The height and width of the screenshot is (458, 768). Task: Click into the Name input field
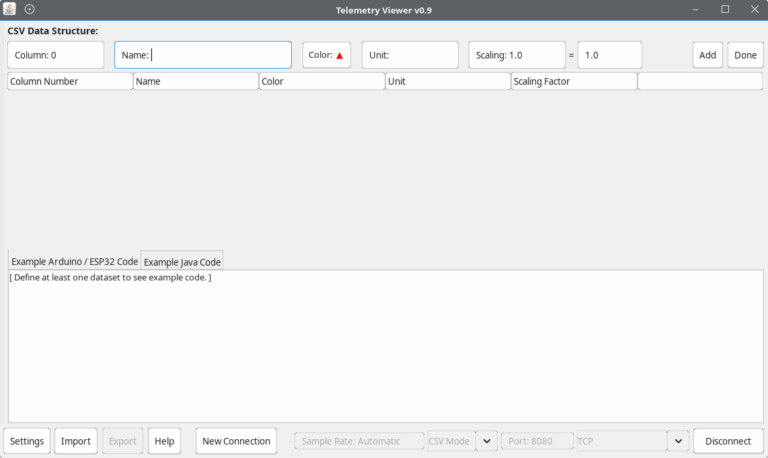(x=203, y=55)
